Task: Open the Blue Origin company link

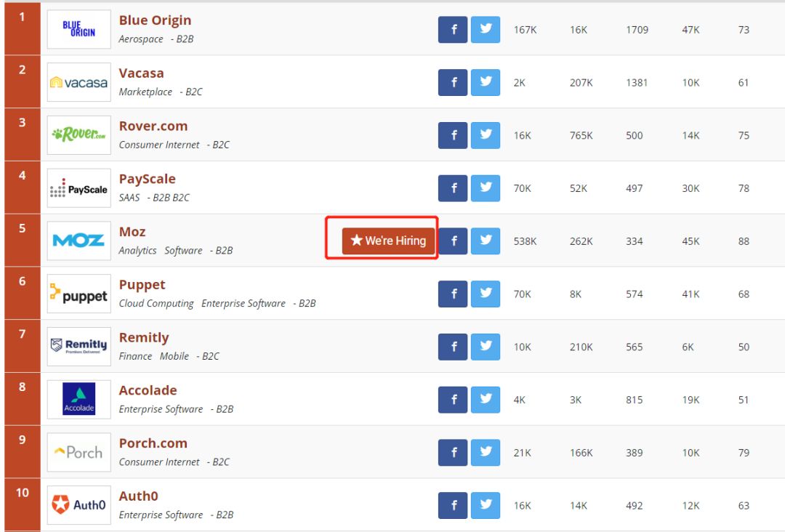Action: (155, 20)
